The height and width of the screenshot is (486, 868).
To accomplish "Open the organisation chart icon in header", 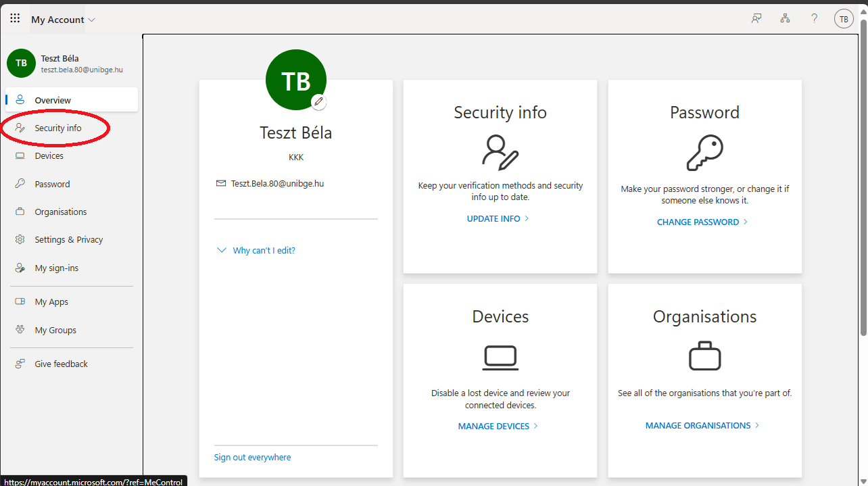I will pyautogui.click(x=785, y=19).
